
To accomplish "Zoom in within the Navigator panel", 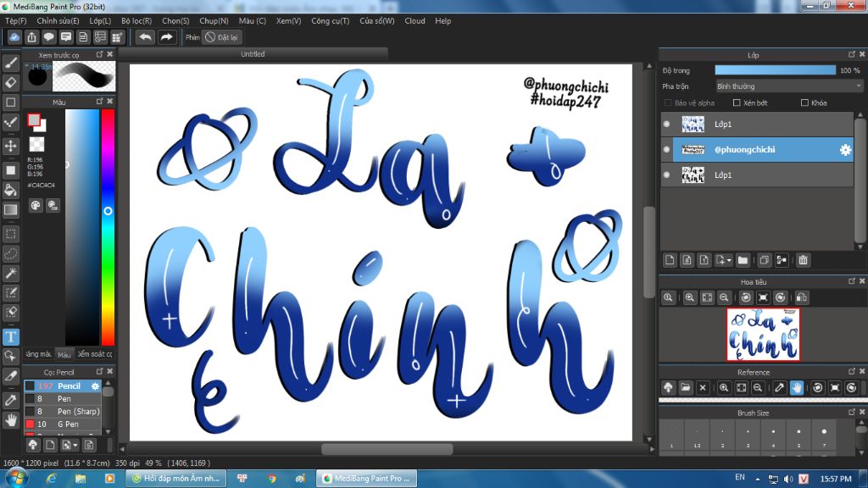I will pos(690,297).
